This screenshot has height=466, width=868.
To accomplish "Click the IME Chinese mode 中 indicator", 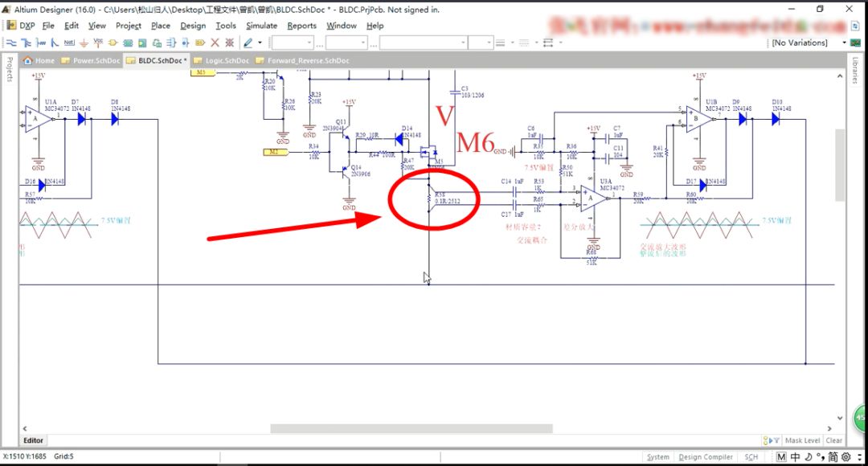I will pyautogui.click(x=795, y=457).
